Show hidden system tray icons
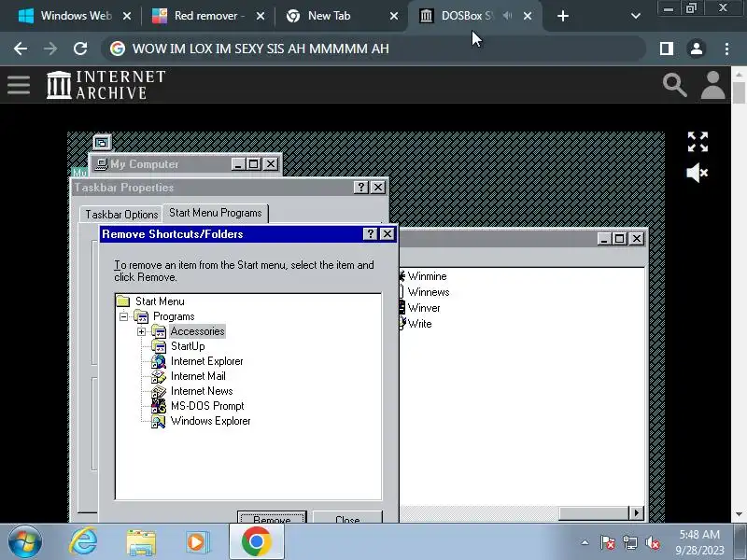The height and width of the screenshot is (560, 747). (x=585, y=542)
